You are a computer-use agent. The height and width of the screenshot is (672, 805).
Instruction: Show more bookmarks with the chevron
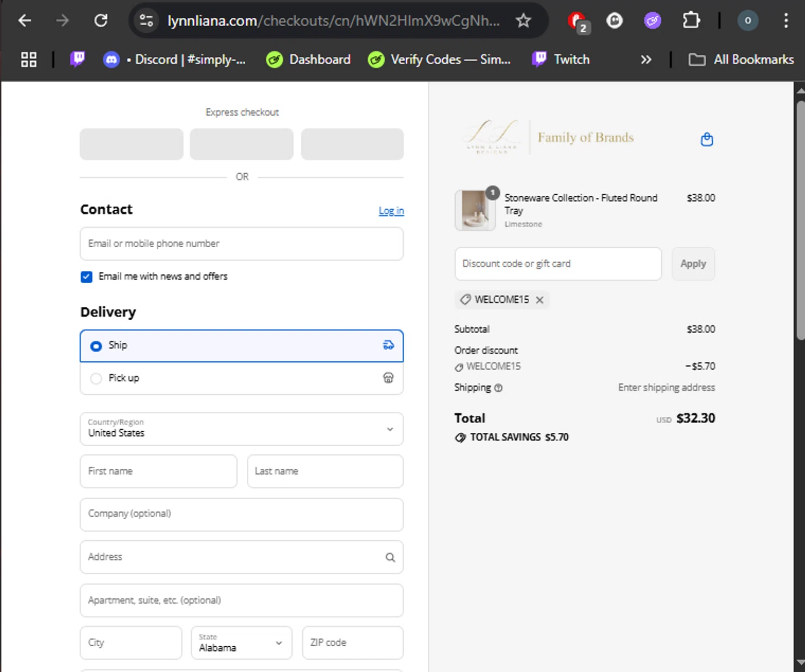point(646,60)
